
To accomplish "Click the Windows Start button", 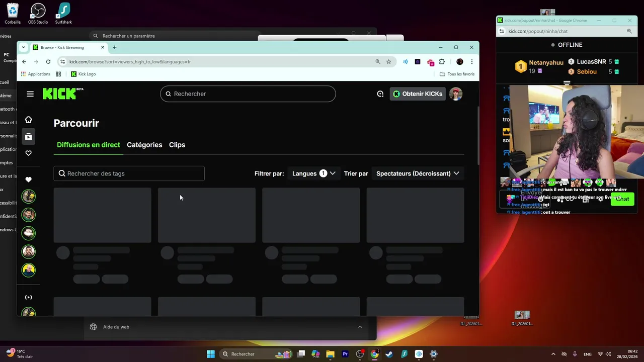I will [211, 354].
